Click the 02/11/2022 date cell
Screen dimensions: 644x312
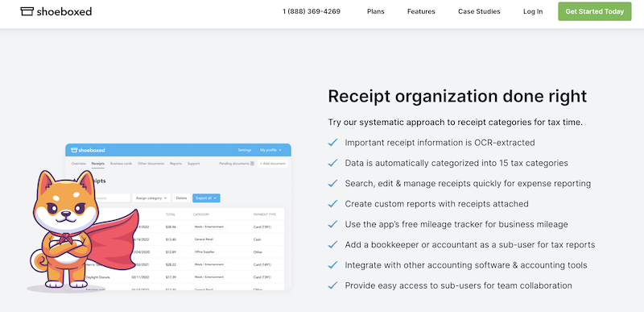pyautogui.click(x=139, y=277)
